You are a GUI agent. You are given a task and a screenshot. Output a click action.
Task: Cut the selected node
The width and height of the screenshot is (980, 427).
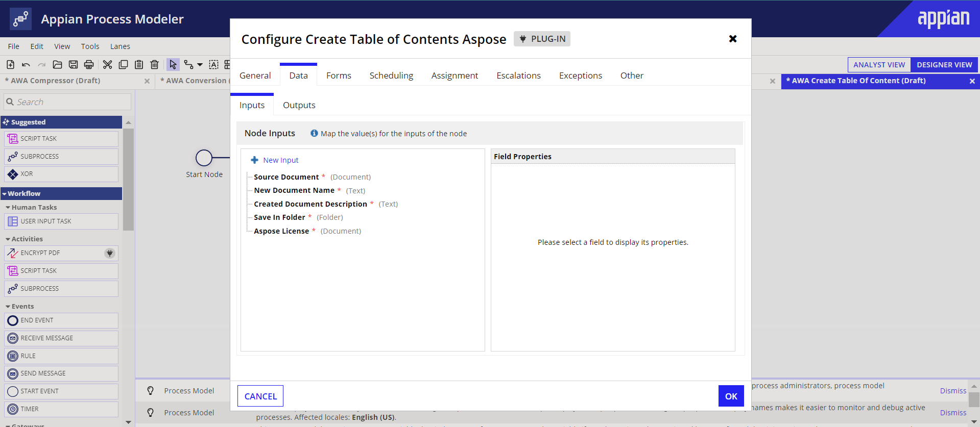click(107, 65)
